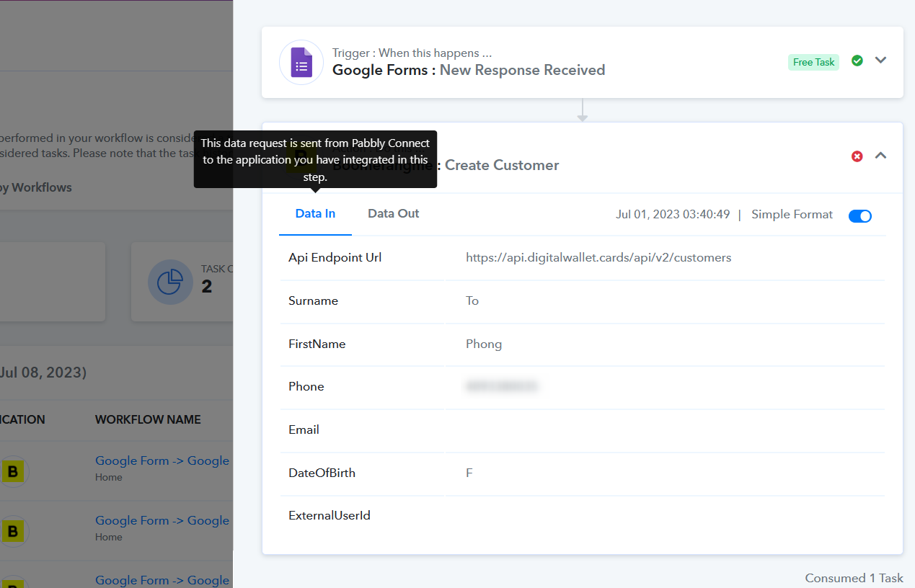Switch to the Data In tab
Screen dimensions: 915x588
[315, 213]
